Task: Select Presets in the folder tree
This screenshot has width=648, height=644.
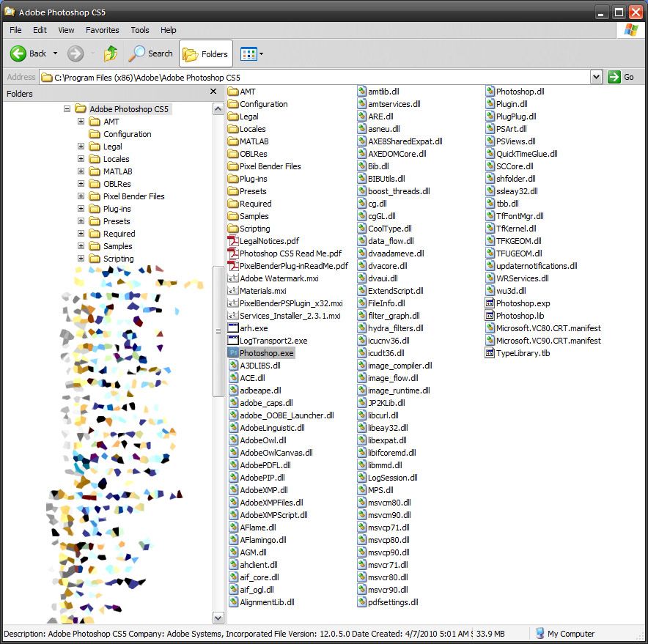Action: click(117, 221)
